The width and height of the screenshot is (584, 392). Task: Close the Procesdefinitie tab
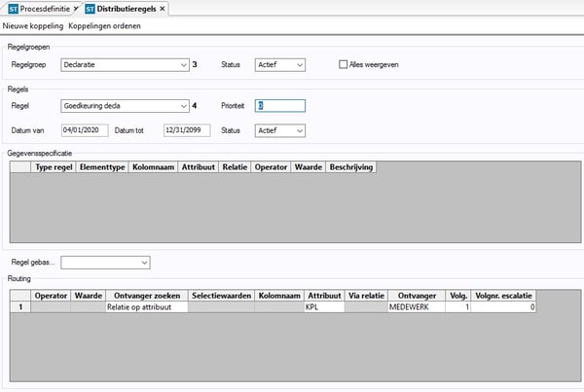click(x=76, y=8)
